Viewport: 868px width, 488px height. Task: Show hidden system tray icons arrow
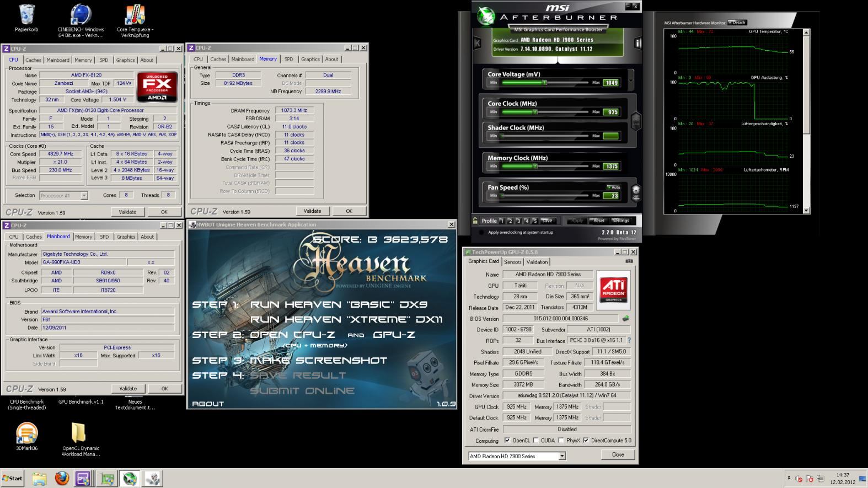click(x=789, y=478)
